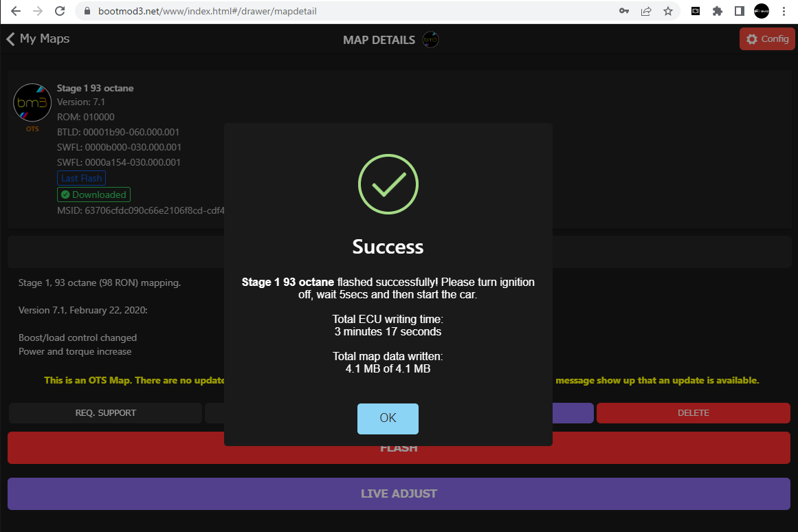Click the BTLD: 00001b90-060.000.001 line
This screenshot has height=532, width=798.
(118, 132)
